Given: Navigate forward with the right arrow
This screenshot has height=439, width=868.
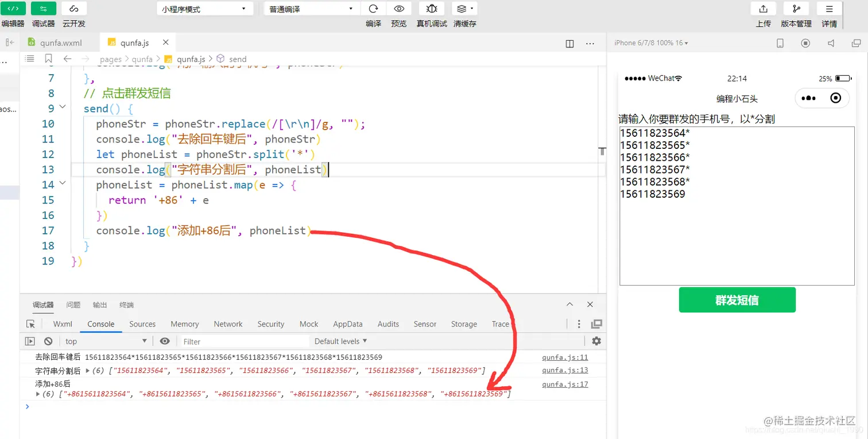Looking at the screenshot, I should (86, 59).
